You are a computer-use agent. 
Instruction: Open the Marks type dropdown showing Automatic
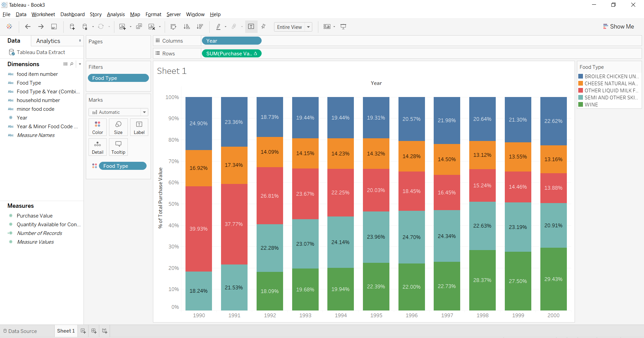[x=144, y=112]
